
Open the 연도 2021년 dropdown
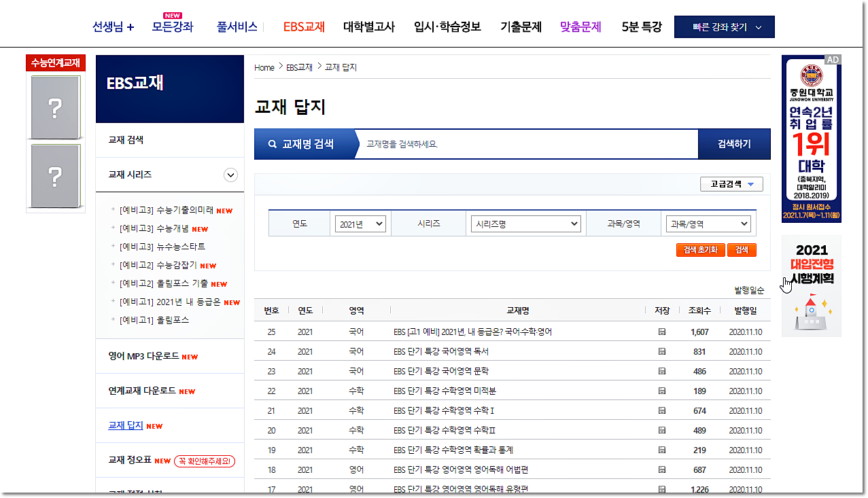tap(360, 224)
